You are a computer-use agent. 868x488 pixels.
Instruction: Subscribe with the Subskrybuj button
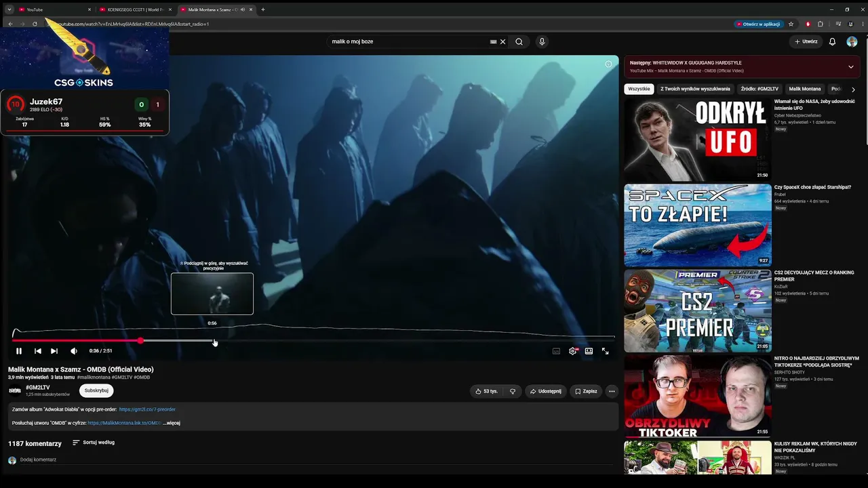(96, 390)
